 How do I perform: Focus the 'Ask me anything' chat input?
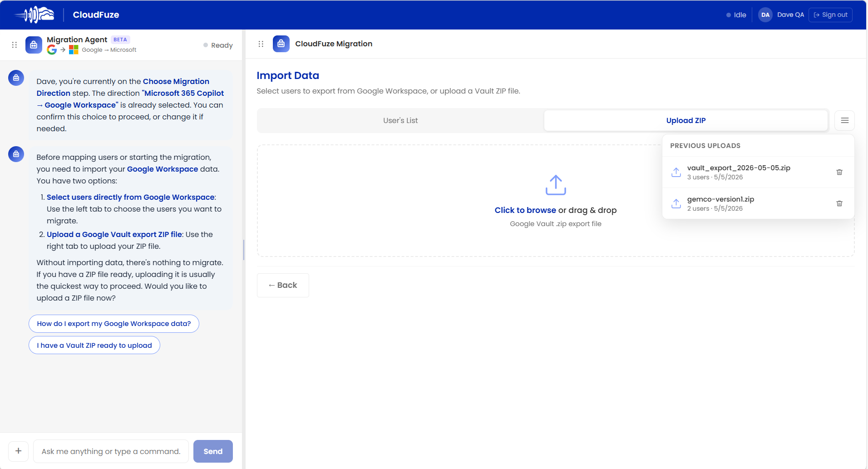point(111,451)
